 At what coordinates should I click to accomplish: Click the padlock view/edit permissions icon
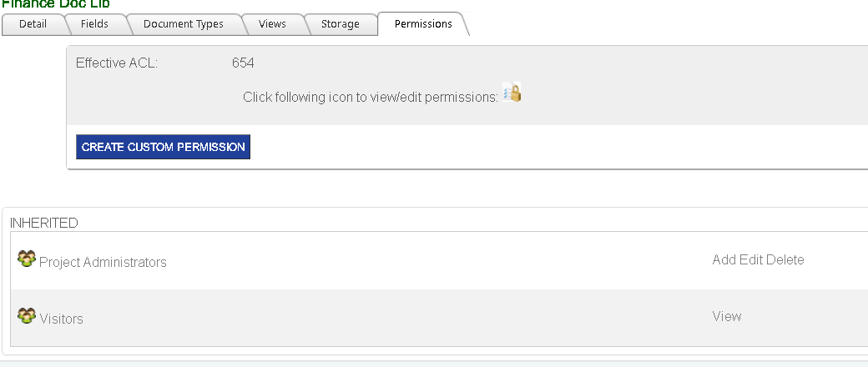[512, 93]
